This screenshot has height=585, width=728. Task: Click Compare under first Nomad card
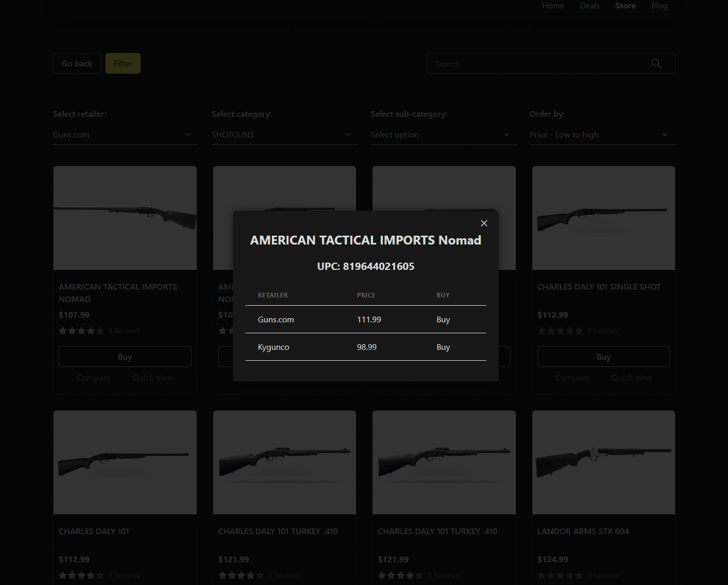point(93,378)
